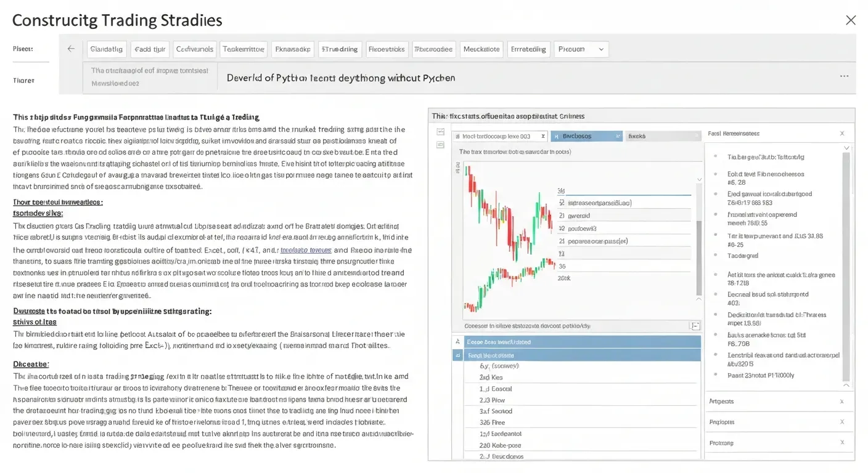Click the Erreteding button
The image size is (868, 473).
click(528, 49)
